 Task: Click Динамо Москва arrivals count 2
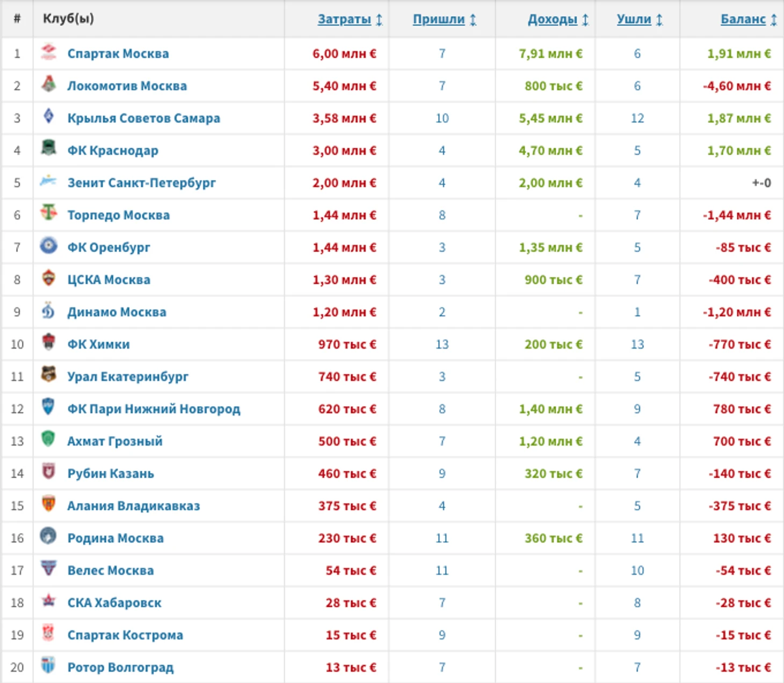442,312
